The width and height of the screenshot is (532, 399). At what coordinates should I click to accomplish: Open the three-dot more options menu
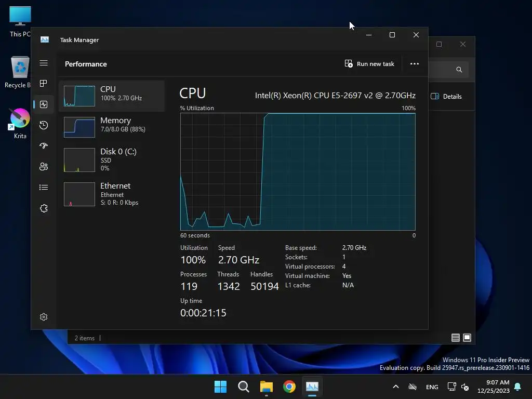(414, 64)
